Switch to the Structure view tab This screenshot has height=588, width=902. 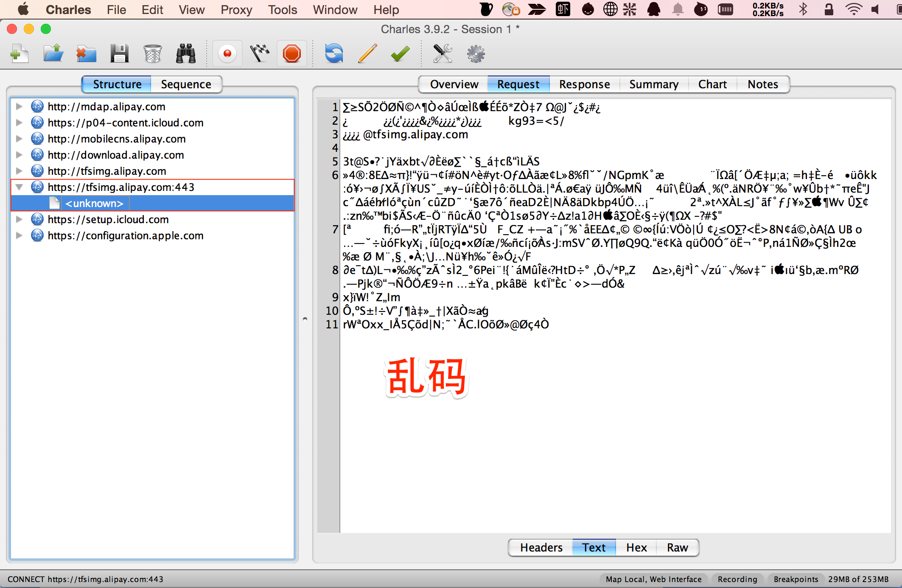click(117, 84)
